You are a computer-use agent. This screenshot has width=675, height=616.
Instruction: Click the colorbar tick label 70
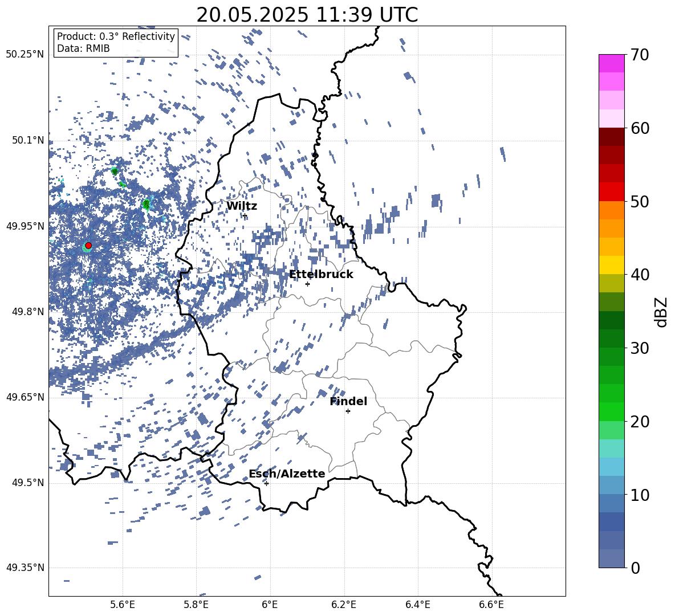639,55
